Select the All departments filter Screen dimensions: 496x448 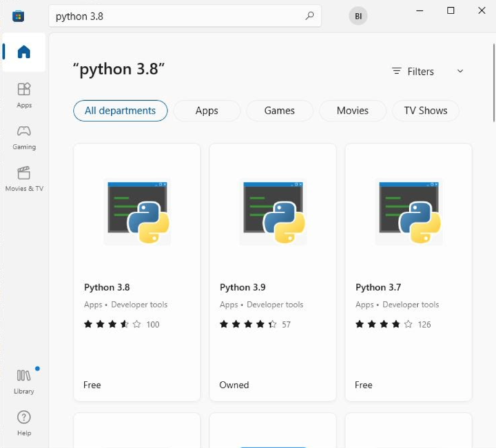[120, 110]
